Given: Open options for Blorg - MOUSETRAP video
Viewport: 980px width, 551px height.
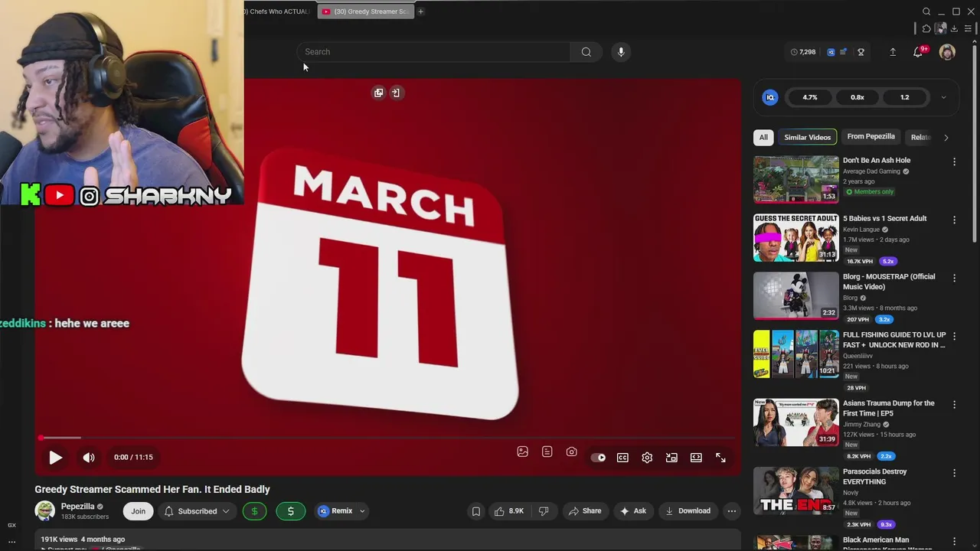Looking at the screenshot, I should click(x=954, y=279).
